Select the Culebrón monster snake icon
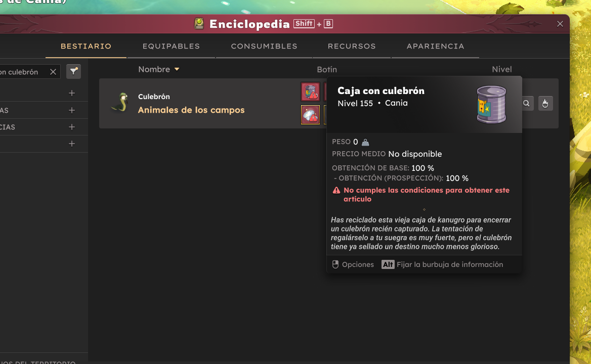This screenshot has width=591, height=364. coord(120,103)
